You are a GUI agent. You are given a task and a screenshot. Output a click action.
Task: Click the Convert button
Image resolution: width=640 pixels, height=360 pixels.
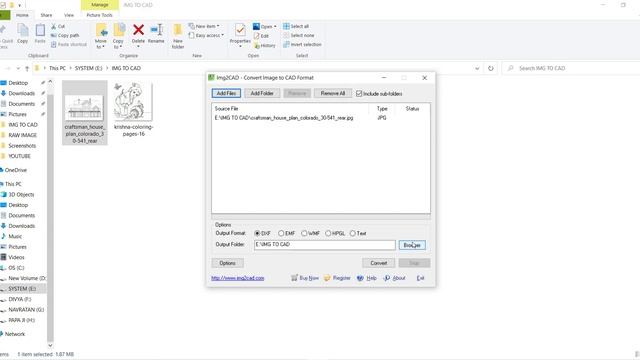pyautogui.click(x=378, y=263)
